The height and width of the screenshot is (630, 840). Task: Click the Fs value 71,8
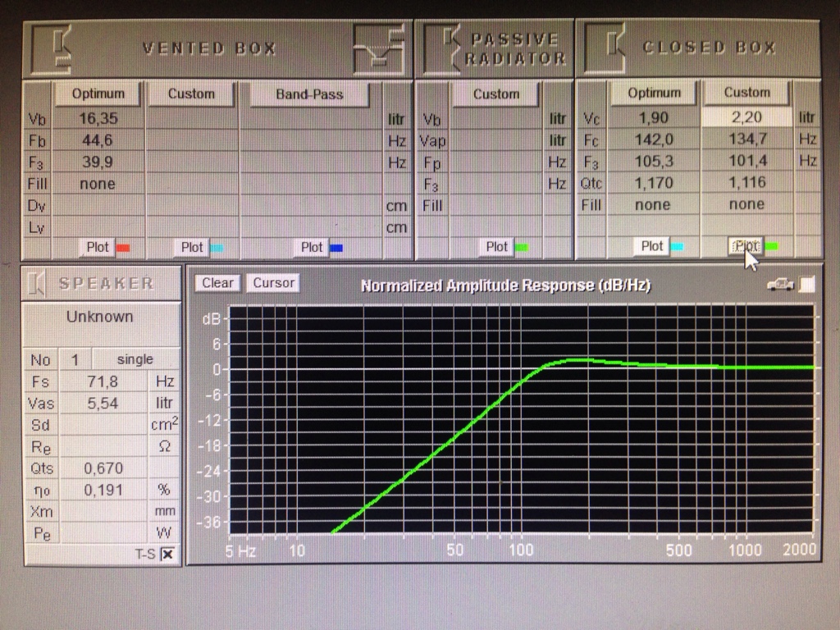[103, 382]
